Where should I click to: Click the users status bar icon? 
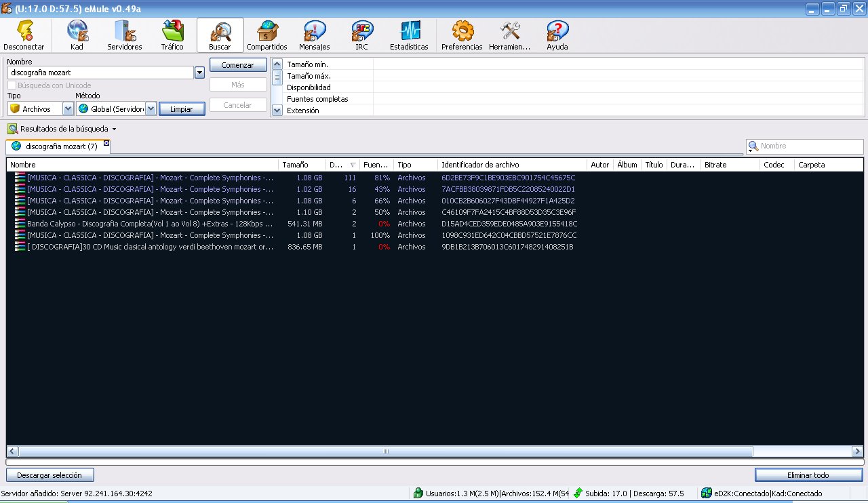tap(418, 494)
